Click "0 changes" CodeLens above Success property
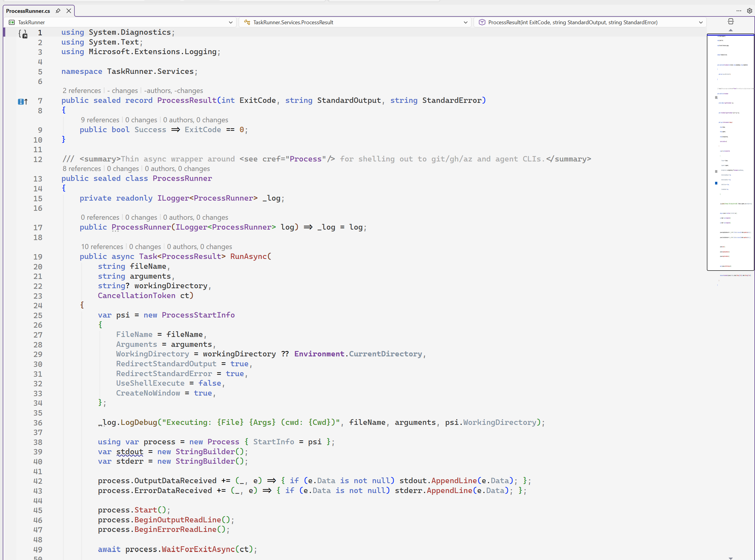Viewport: 755px width, 560px height. (x=141, y=120)
